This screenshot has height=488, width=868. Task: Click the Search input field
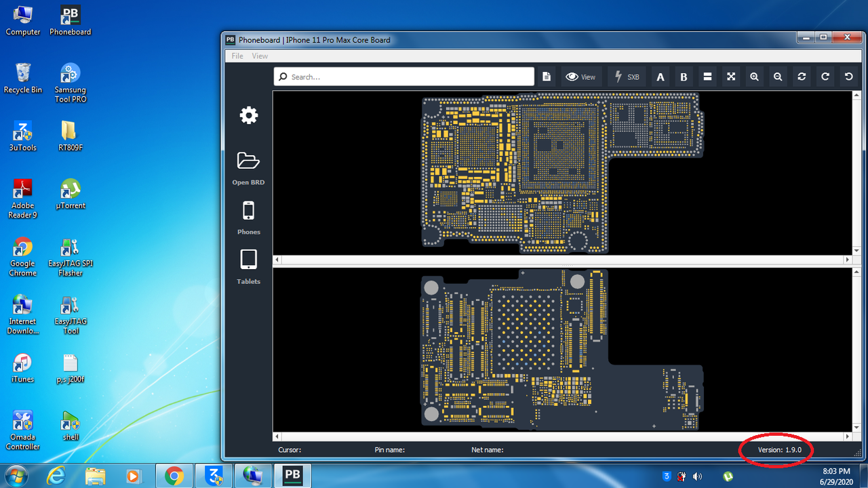tap(404, 77)
